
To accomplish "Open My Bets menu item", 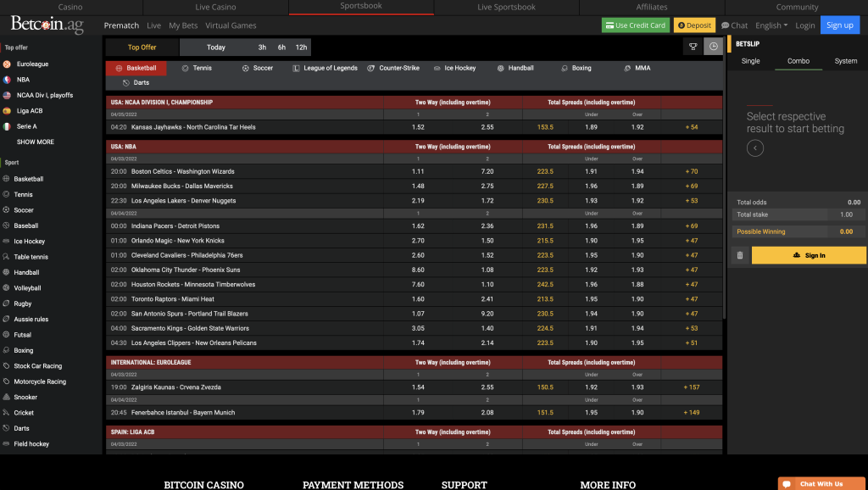I will tap(183, 25).
